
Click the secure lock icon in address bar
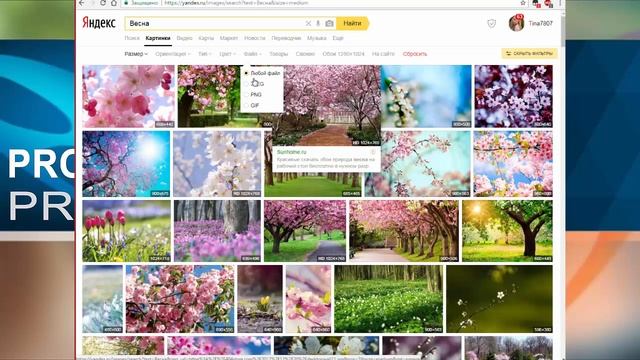click(126, 3)
